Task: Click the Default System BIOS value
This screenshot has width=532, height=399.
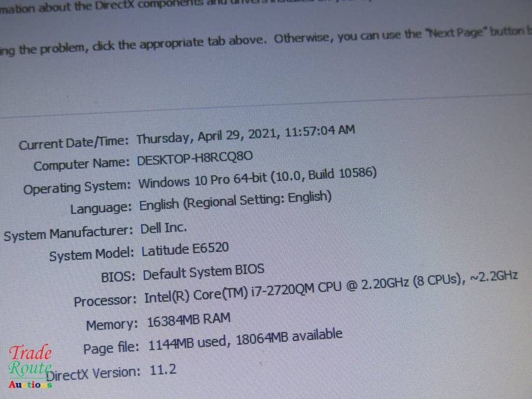Action: tap(203, 273)
